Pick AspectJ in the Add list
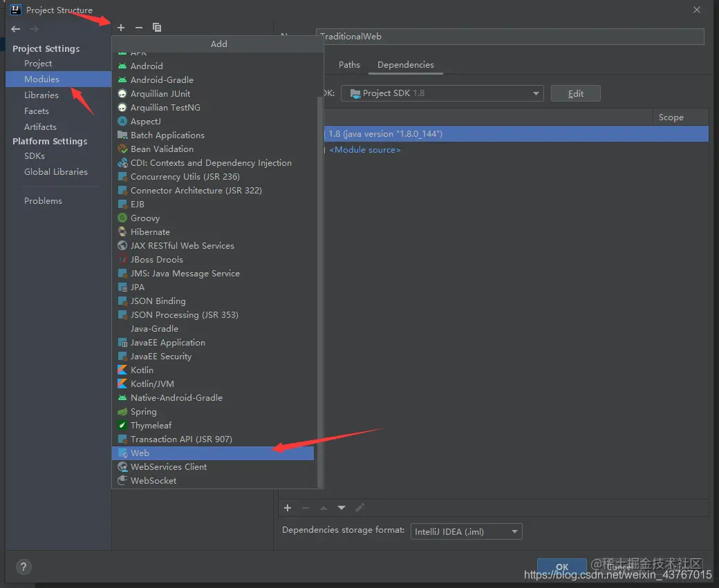The height and width of the screenshot is (588, 719). pos(213,122)
